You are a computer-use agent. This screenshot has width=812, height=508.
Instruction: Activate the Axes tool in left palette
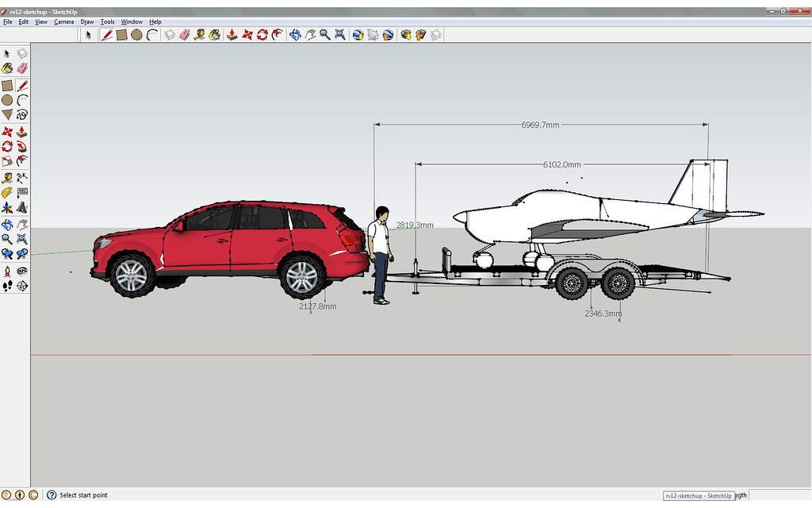pos(7,208)
